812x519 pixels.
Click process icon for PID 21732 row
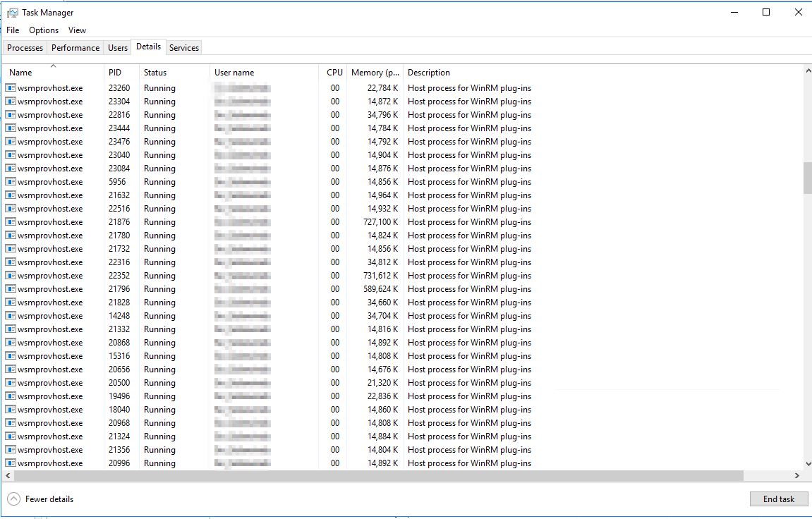(x=11, y=249)
